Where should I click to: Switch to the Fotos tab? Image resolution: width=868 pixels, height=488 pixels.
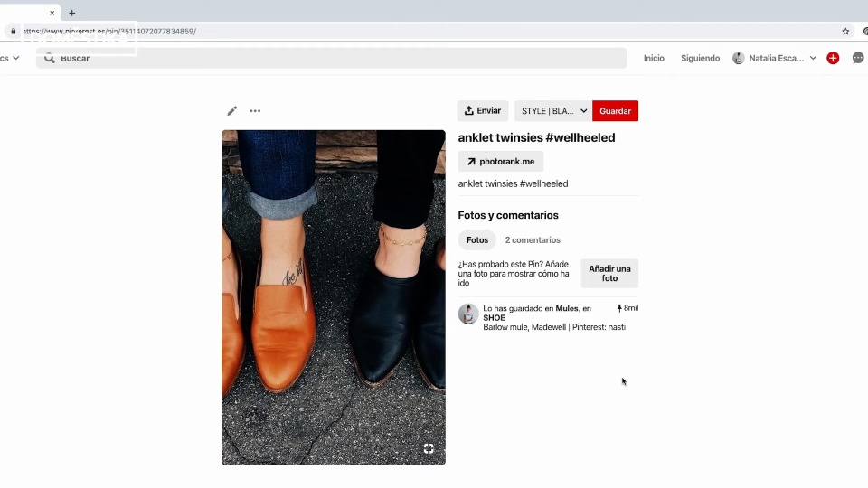pos(477,240)
